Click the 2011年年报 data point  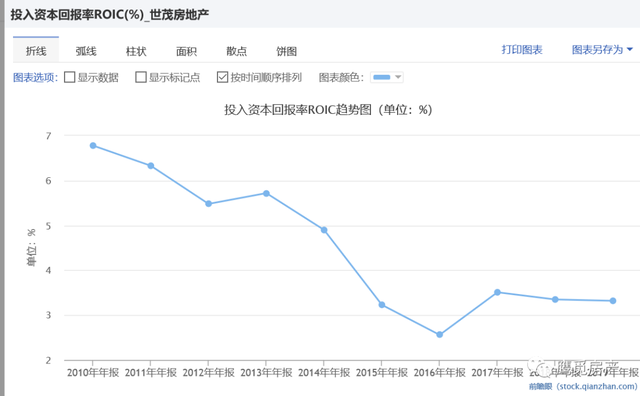click(x=151, y=166)
